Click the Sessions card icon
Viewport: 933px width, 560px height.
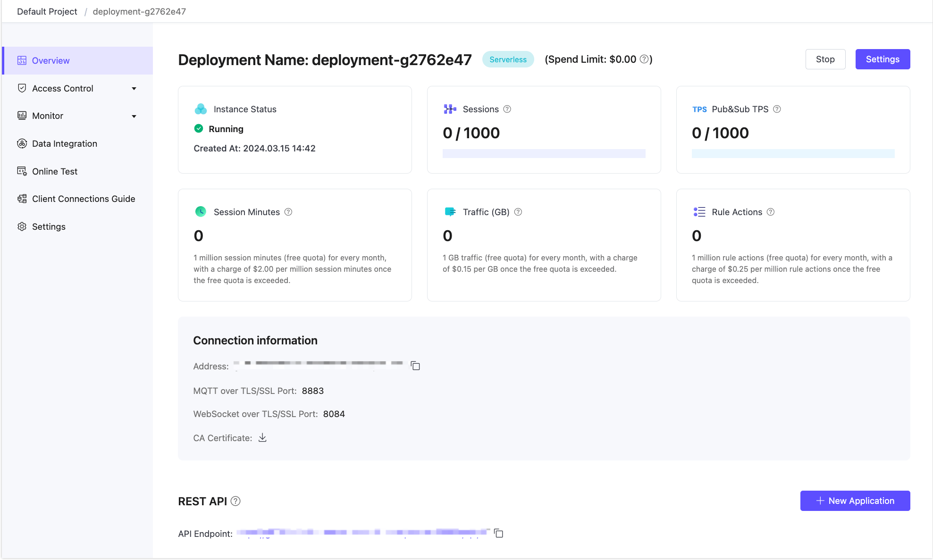450,109
